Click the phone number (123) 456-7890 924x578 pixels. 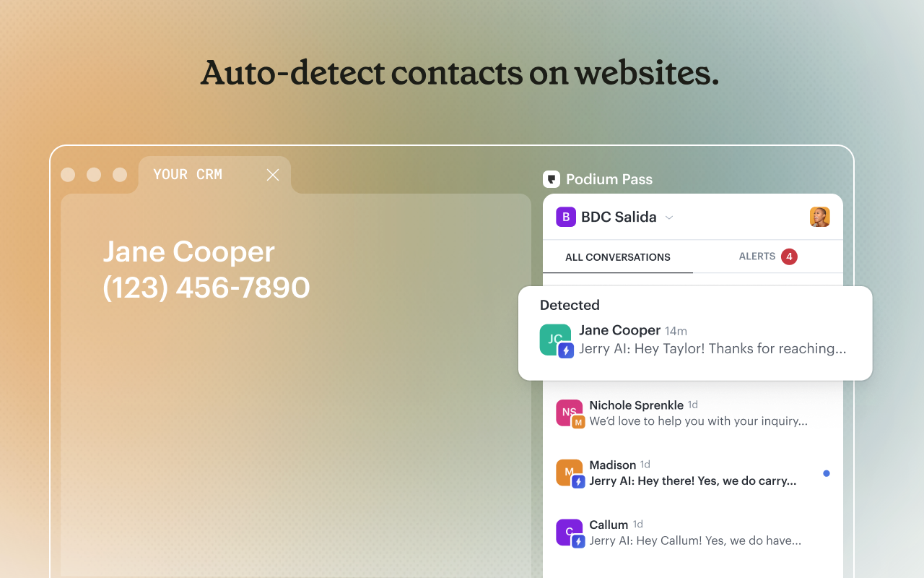(x=206, y=288)
